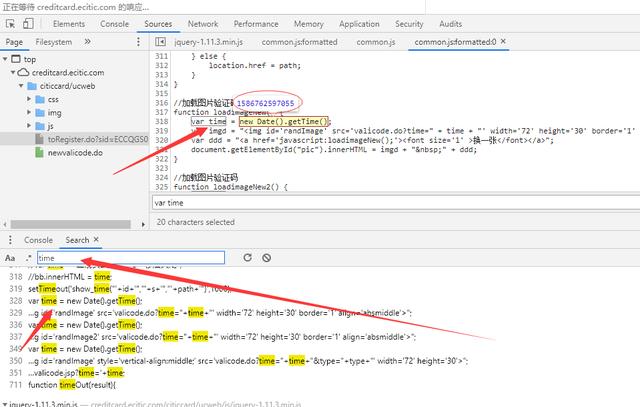Click the 'function loadimageNew2()' code line
Viewport: 640px width, 407px height.
point(231,187)
